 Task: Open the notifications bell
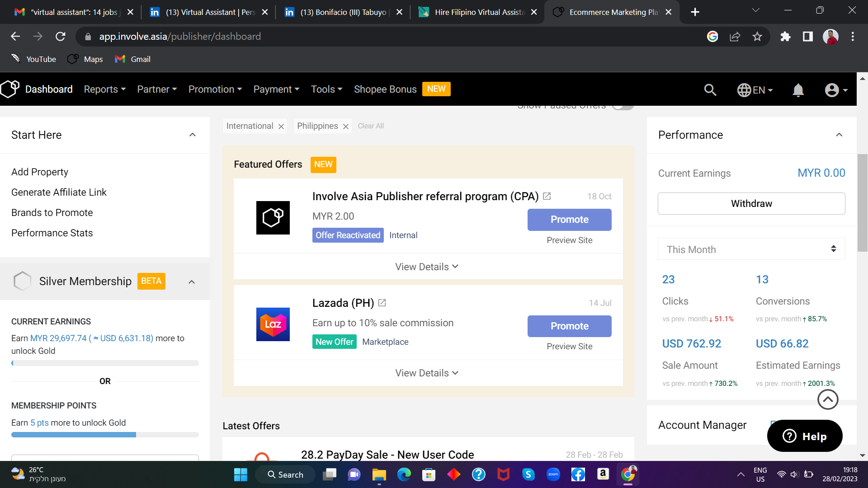(798, 90)
